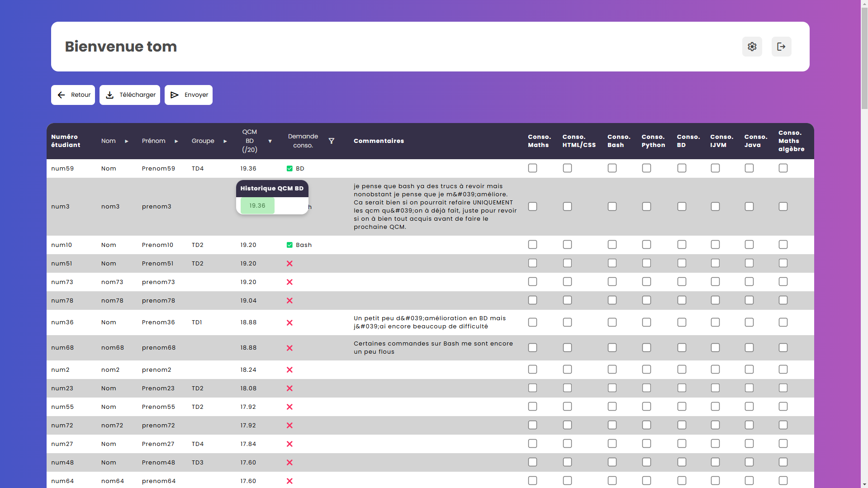The width and height of the screenshot is (868, 488).
Task: Expand the Nom column sort arrow
Action: coord(127,141)
